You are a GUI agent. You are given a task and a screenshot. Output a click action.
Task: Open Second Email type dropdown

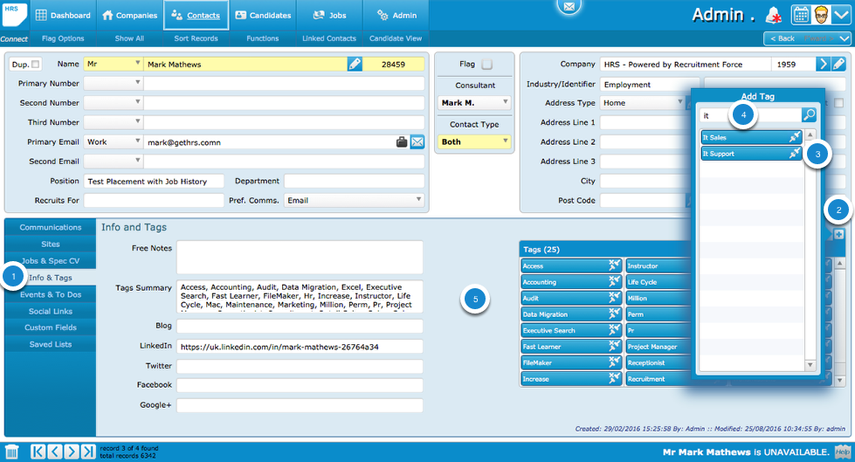(x=113, y=161)
